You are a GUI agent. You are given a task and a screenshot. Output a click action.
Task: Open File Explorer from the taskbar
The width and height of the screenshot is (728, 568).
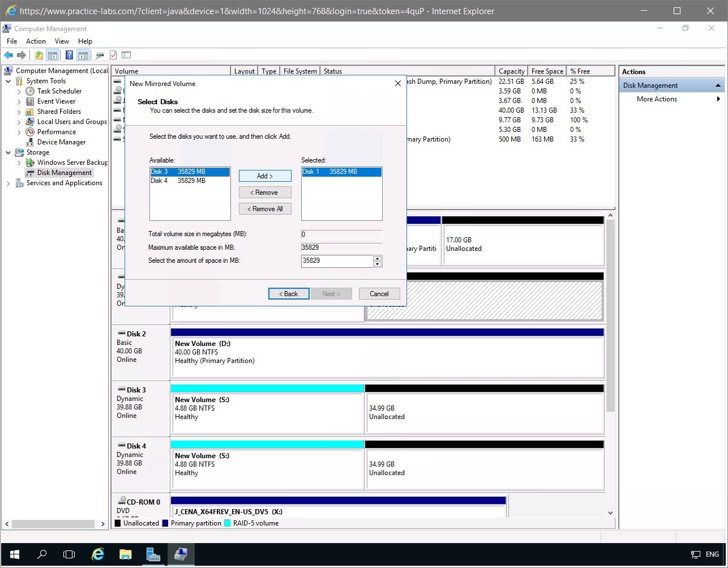click(125, 554)
